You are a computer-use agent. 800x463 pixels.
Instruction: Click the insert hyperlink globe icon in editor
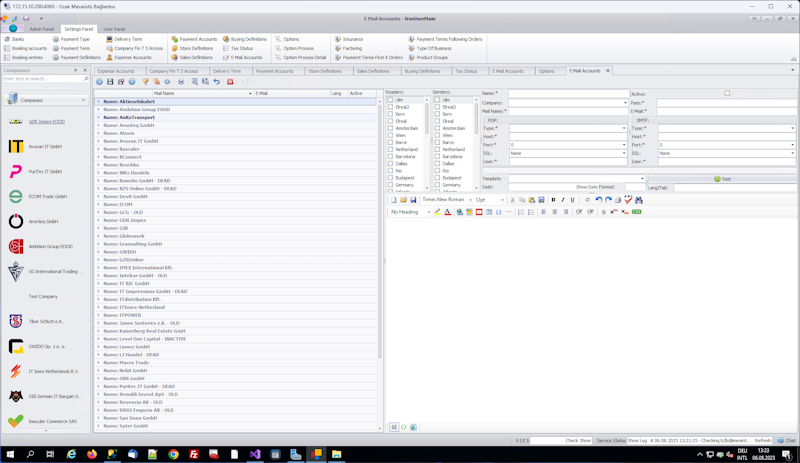coord(459,212)
